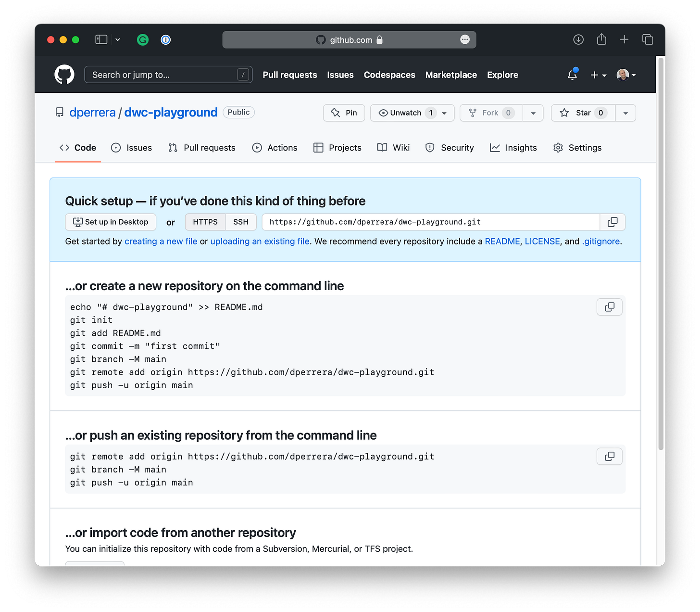This screenshot has width=700, height=612.
Task: Open the user avatar menu
Action: click(626, 75)
